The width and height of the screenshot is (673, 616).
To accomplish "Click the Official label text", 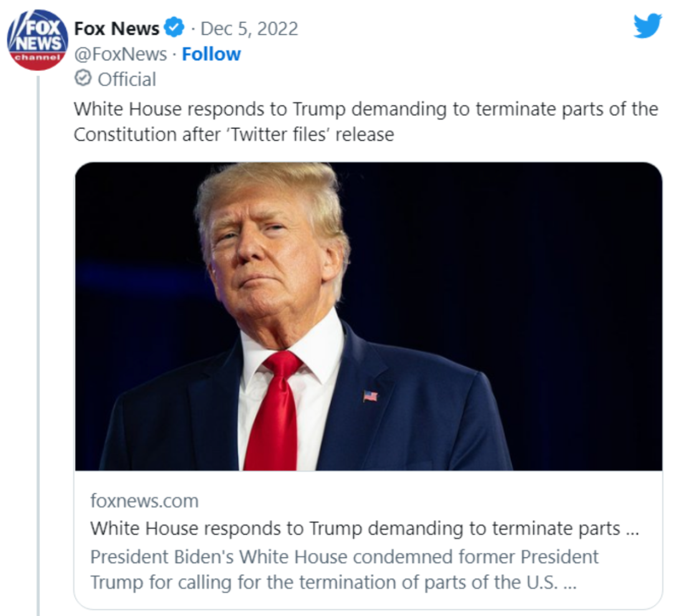I will pyautogui.click(x=127, y=79).
